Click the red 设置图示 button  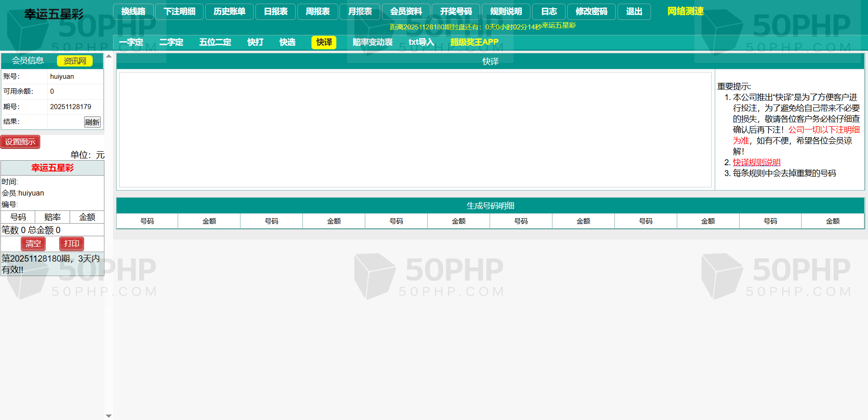pos(20,142)
